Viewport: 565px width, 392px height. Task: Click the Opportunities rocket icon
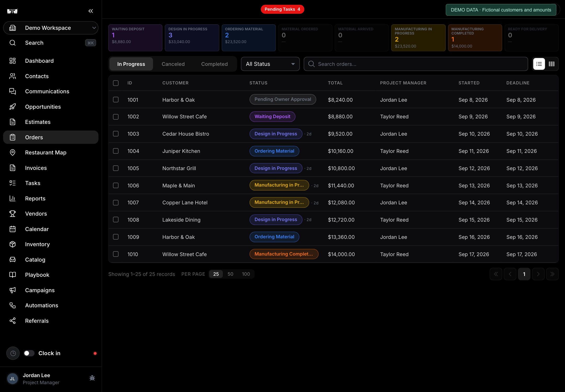(13, 107)
